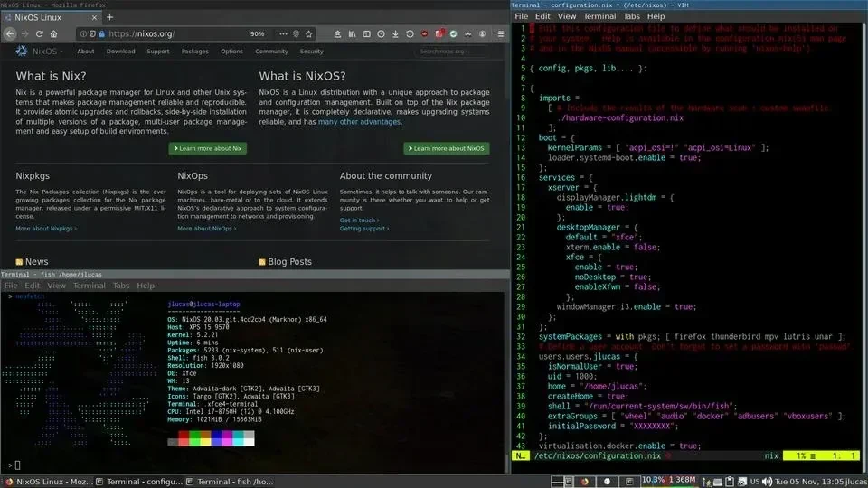The width and height of the screenshot is (868, 488).
Task: Open Help menu in VIM terminal
Action: tap(656, 16)
